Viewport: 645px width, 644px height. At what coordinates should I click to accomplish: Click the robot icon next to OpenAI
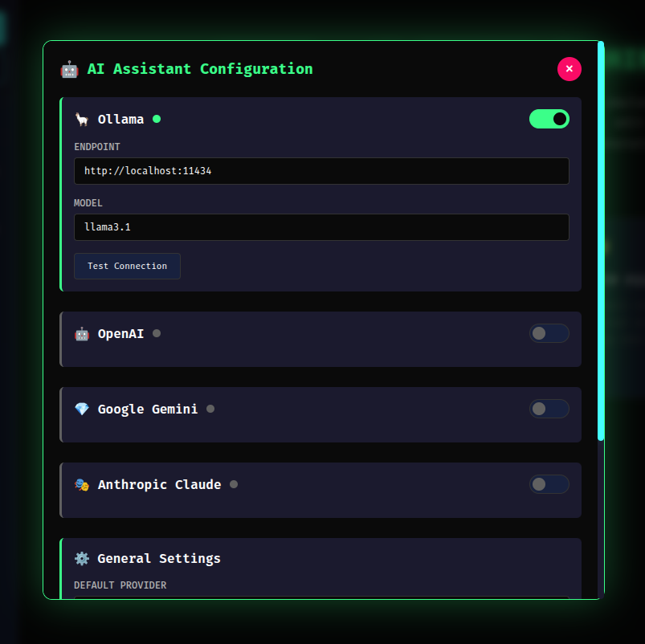click(x=81, y=333)
